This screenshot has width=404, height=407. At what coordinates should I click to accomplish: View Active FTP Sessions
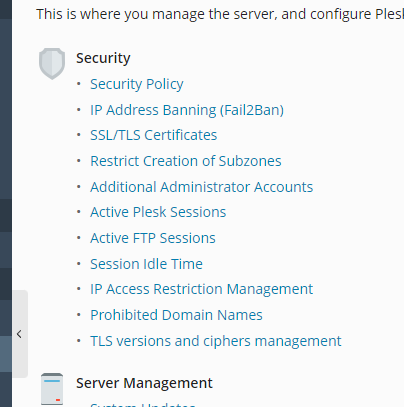(x=153, y=238)
